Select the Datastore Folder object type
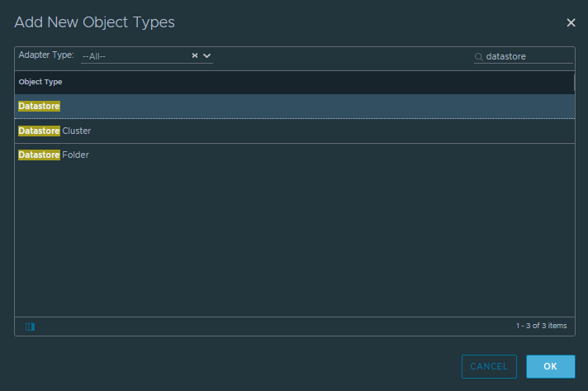The image size is (588, 391). (295, 155)
